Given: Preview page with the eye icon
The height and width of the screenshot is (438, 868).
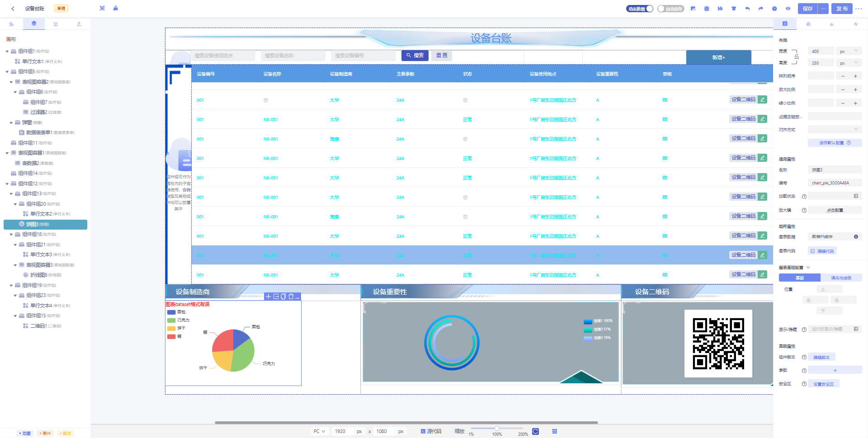Looking at the screenshot, I should click(x=788, y=9).
